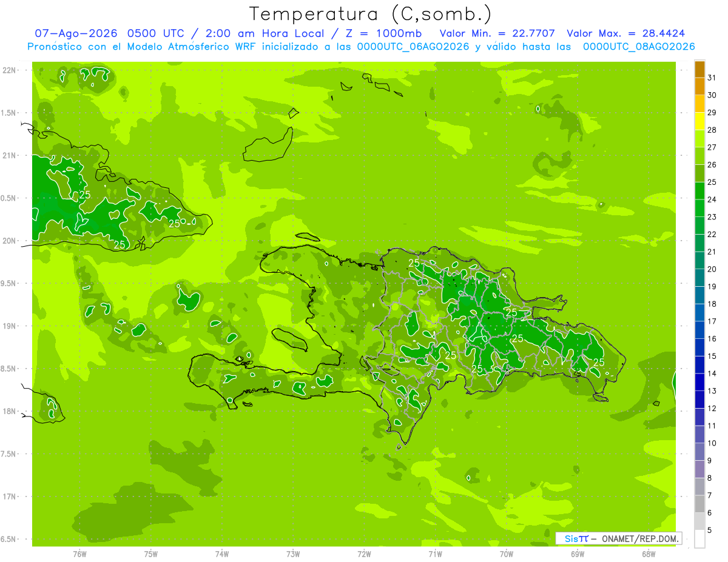This screenshot has width=728, height=562.
Task: Click the '73W' longitude label
Action: (x=293, y=554)
